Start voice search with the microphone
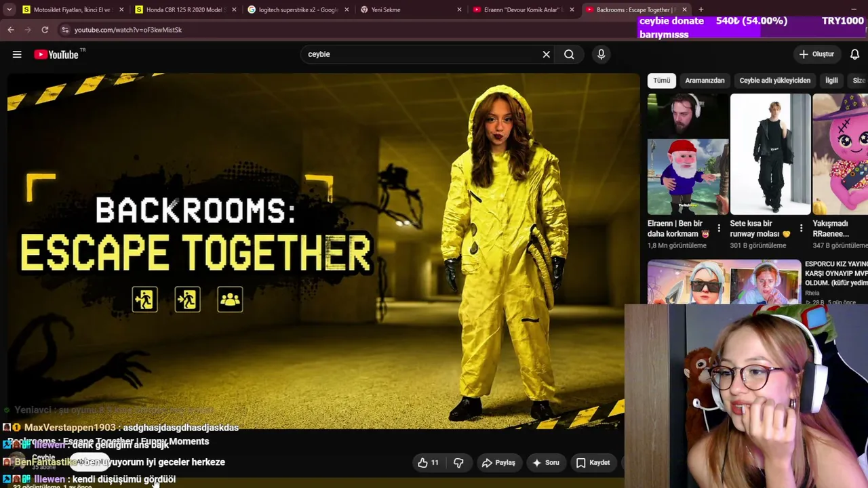The image size is (868, 488). (601, 54)
